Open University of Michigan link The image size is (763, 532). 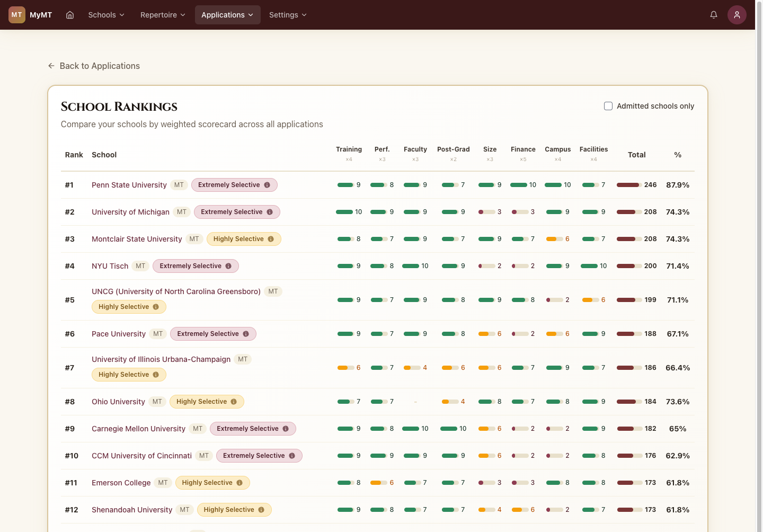pos(130,212)
